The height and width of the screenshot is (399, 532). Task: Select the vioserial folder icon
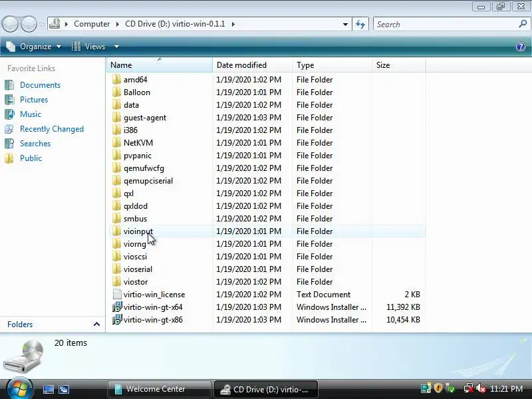[x=116, y=269]
